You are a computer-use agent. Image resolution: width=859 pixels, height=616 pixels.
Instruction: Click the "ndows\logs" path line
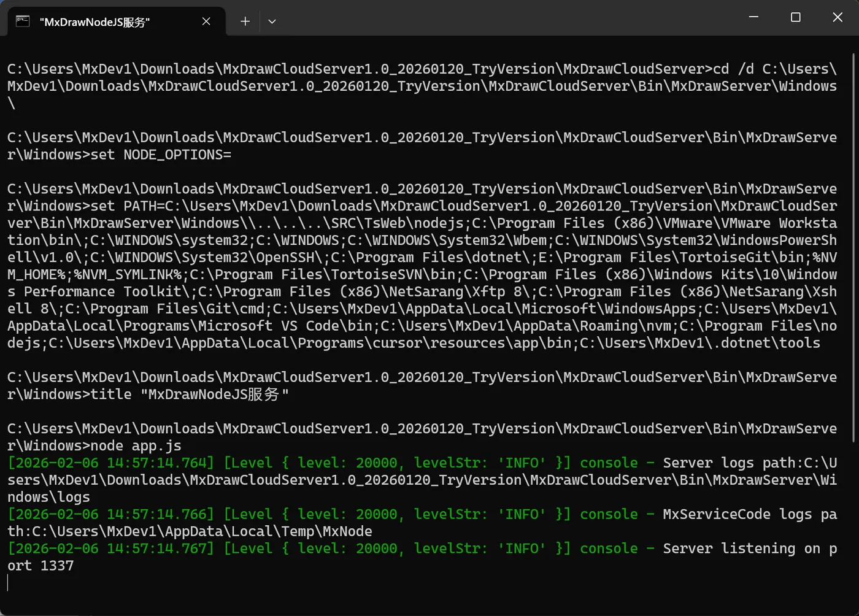(x=48, y=497)
